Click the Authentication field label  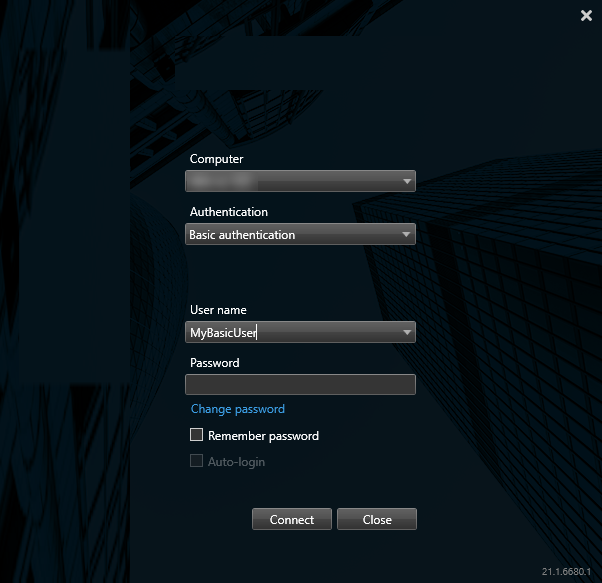229,212
